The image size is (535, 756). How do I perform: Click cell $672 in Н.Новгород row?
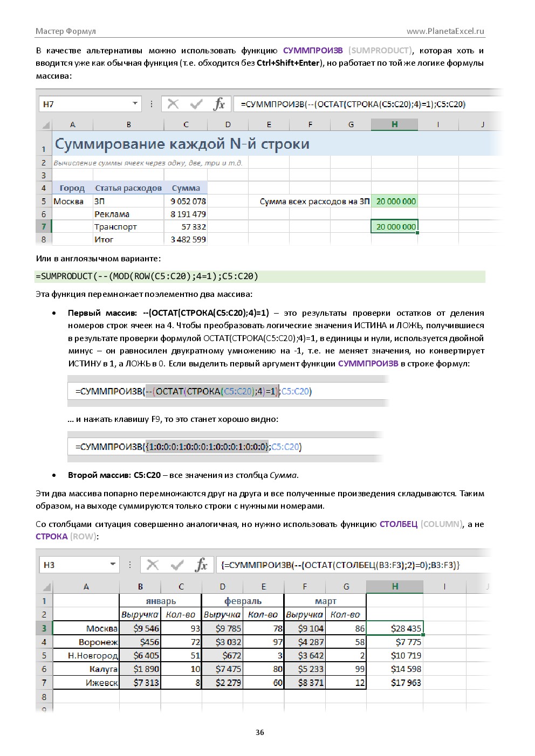[222, 655]
